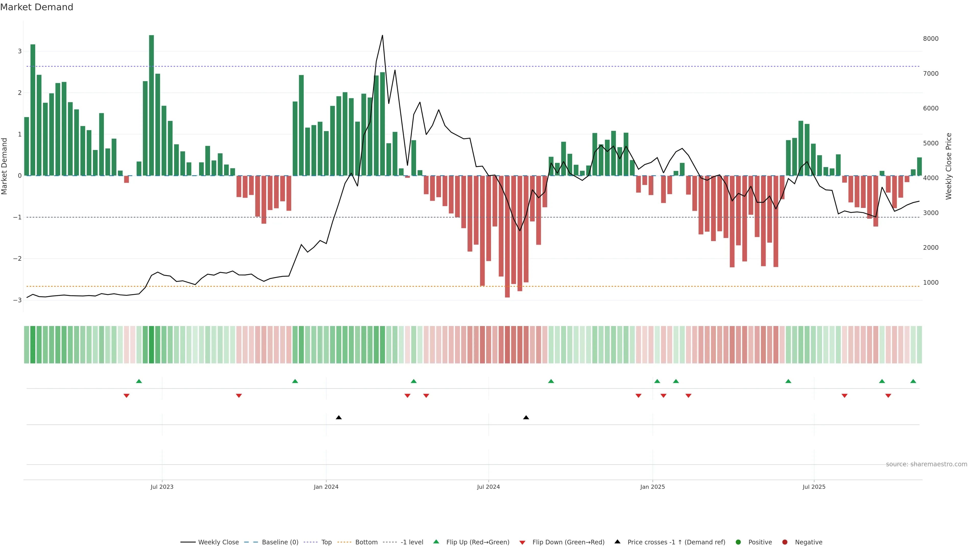Click the green Flip Up legend triangle
Screen dimensions: 980x551
tap(436, 542)
